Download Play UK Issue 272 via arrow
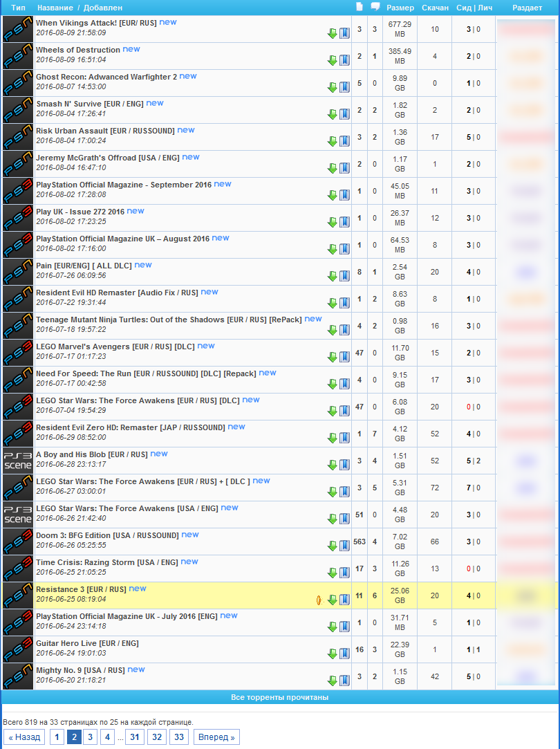560x749 pixels. point(333,223)
